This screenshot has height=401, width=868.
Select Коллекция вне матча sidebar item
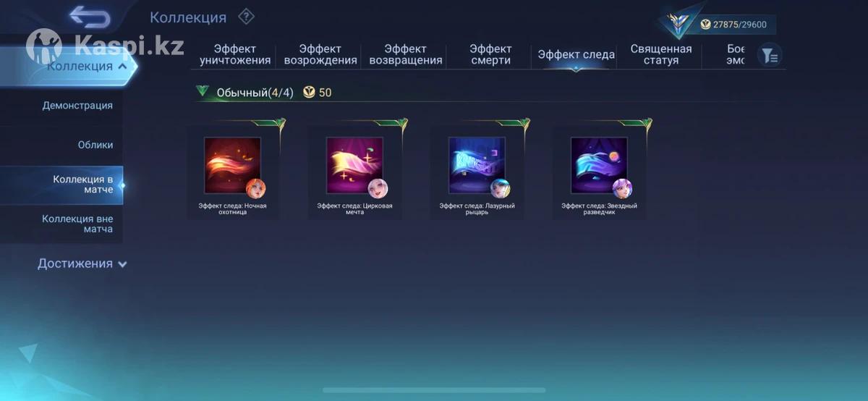pos(77,224)
